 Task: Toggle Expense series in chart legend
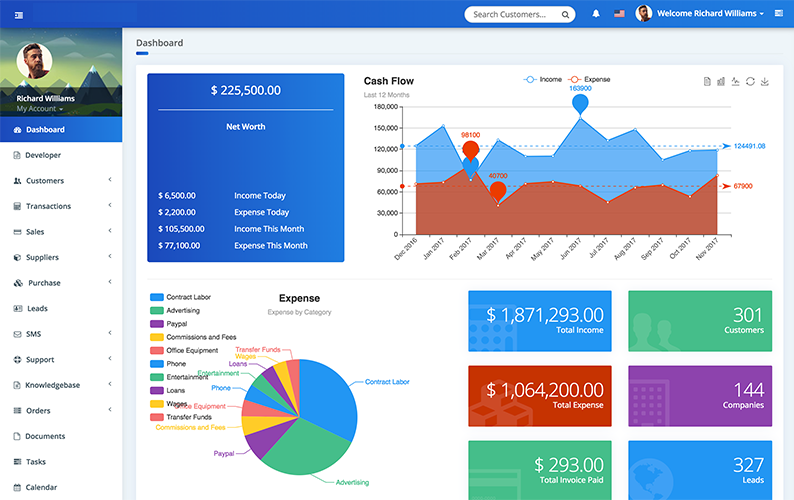click(589, 80)
